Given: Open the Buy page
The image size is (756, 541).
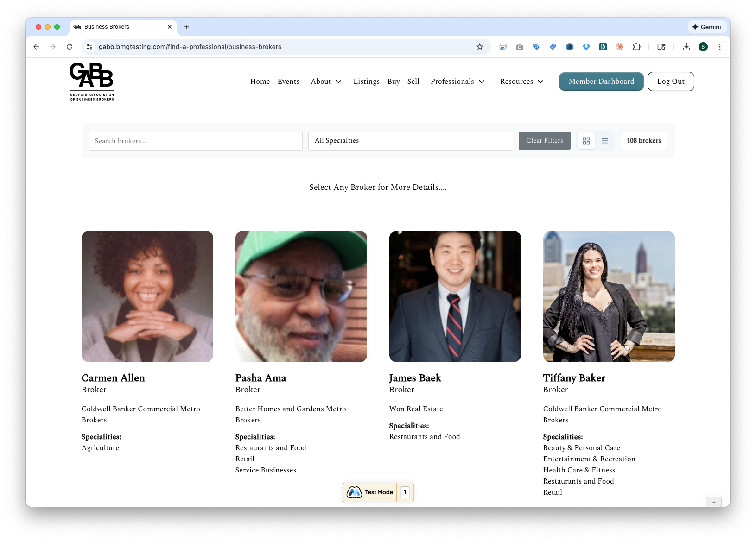Looking at the screenshot, I should 394,82.
